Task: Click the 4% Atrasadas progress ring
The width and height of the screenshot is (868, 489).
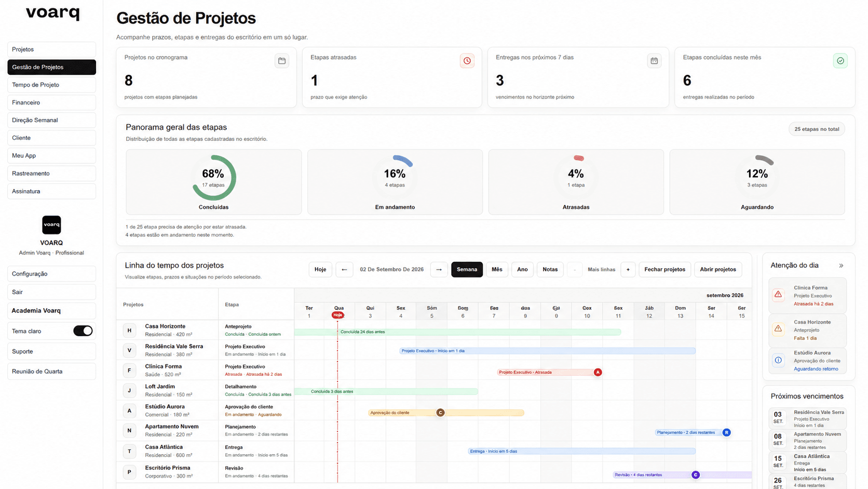Action: (576, 178)
